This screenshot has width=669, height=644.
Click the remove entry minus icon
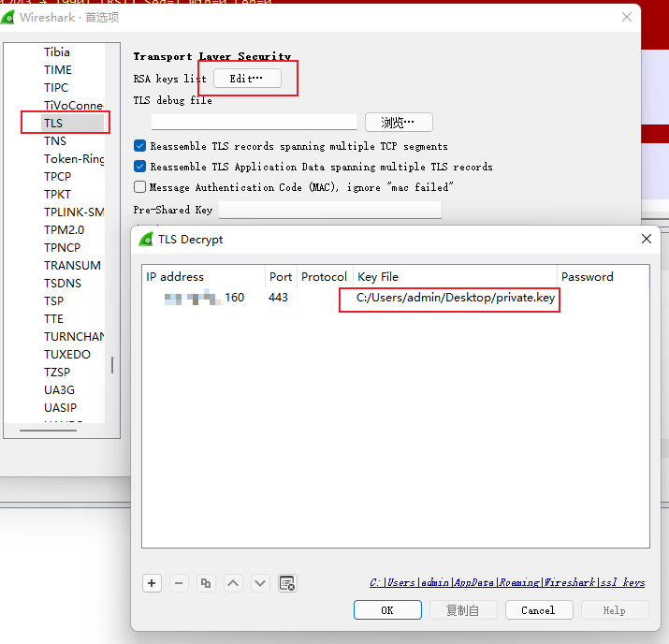[x=180, y=583]
